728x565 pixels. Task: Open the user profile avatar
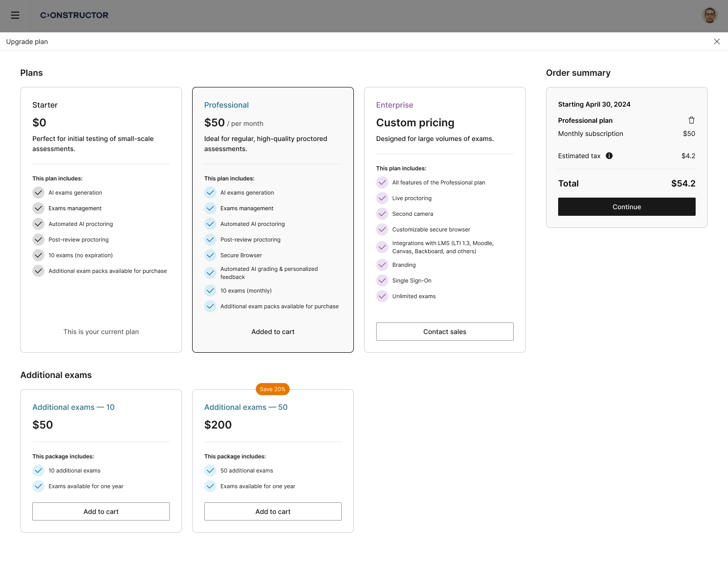coord(710,15)
